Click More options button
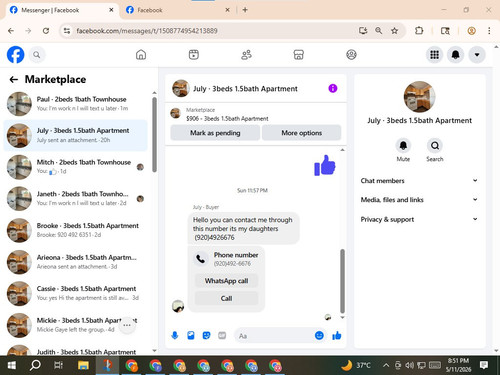 tap(302, 133)
